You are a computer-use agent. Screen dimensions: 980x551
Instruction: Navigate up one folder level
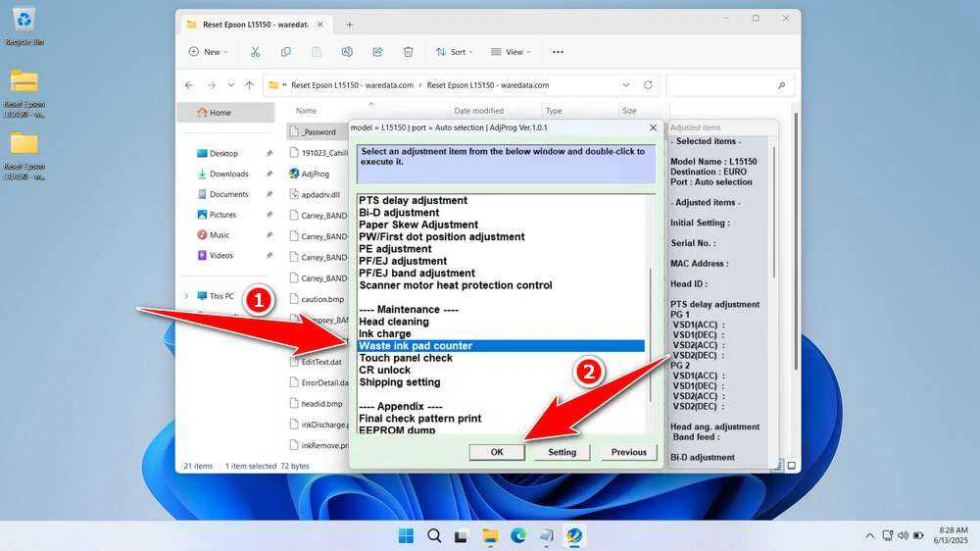(x=250, y=85)
